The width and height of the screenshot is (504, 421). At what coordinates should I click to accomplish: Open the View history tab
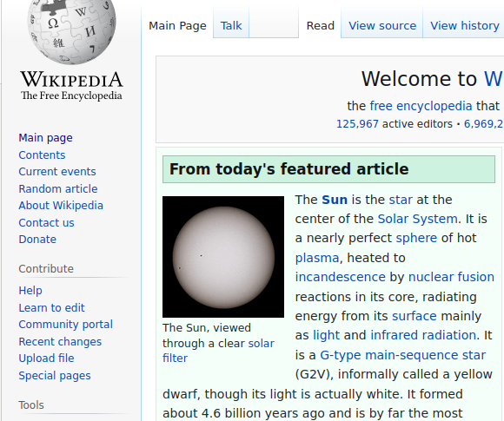(x=465, y=26)
